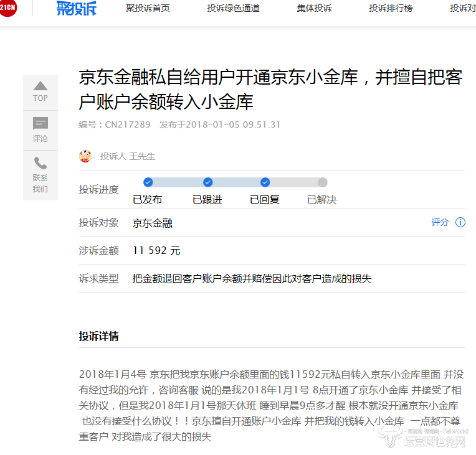Click the 已解决 label
The width and height of the screenshot is (476, 455).
coord(322,200)
